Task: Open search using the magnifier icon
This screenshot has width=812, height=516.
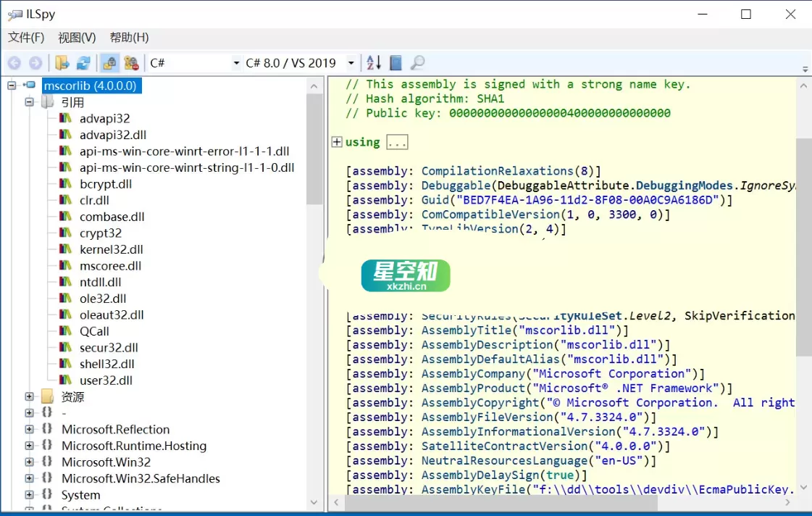Action: coord(417,62)
